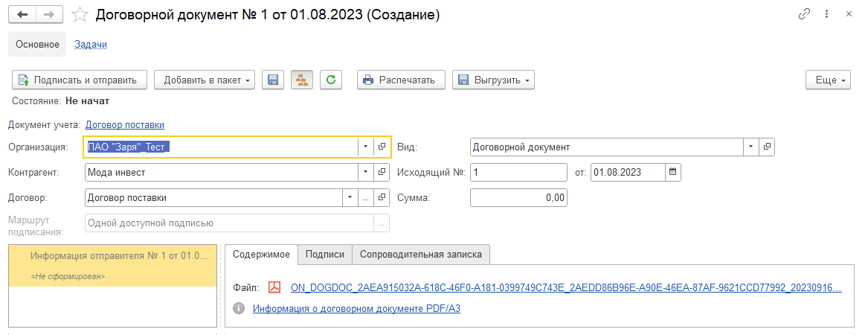Viewport: 868px width, 335px height.
Task: Click the save diskette icon
Action: [273, 80]
